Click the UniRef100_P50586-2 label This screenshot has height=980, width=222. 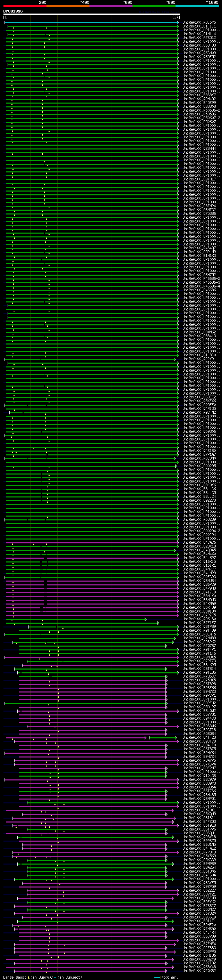(x=201, y=110)
